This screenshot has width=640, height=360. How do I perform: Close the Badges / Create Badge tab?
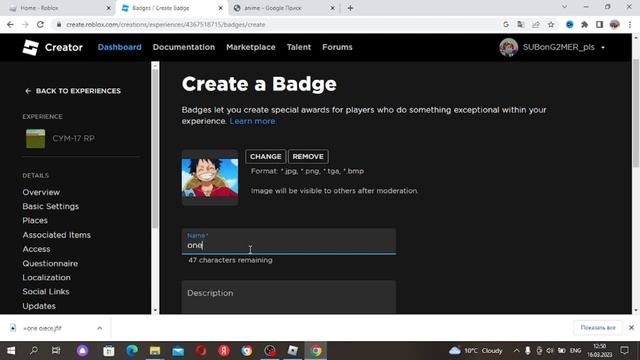(220, 8)
